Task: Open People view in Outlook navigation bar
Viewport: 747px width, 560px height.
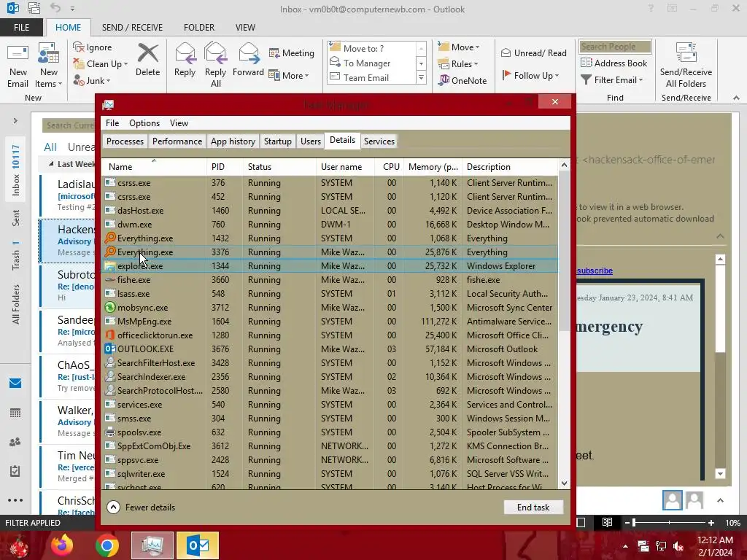Action: 15,442
